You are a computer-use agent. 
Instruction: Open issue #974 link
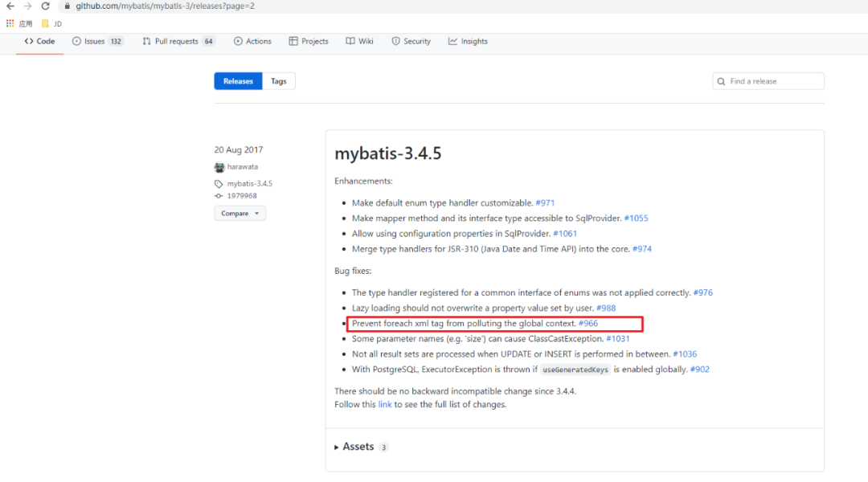pos(641,249)
